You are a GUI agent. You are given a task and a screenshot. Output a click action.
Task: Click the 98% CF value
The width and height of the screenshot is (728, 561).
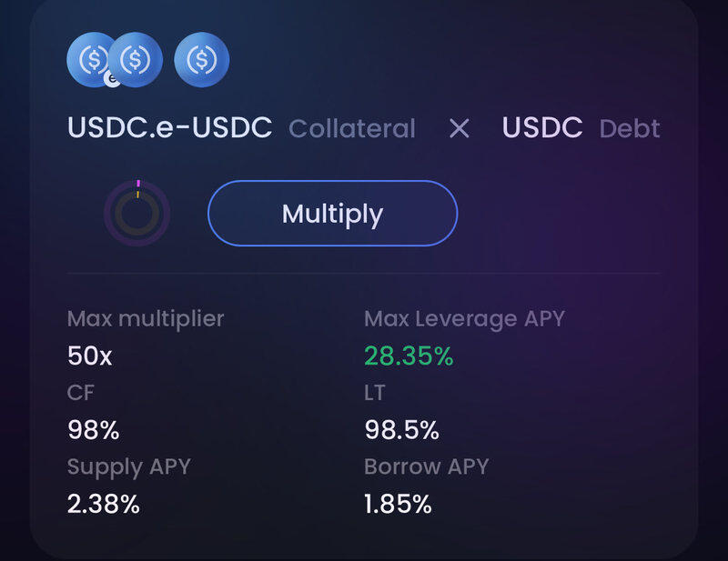click(94, 429)
